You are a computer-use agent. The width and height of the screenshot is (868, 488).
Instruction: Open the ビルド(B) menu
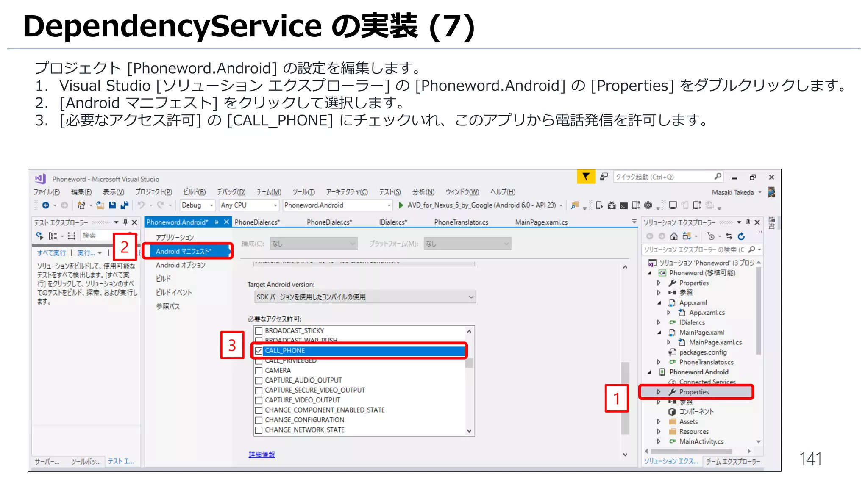click(195, 192)
